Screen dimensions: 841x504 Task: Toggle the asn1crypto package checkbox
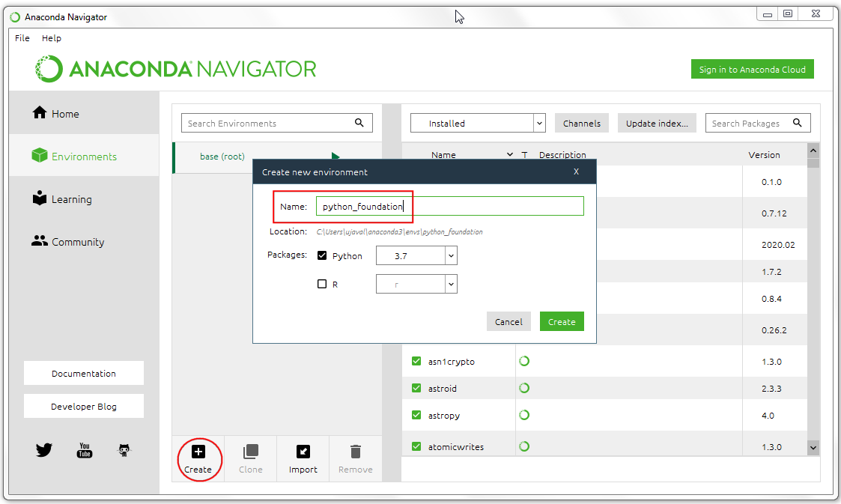(416, 362)
